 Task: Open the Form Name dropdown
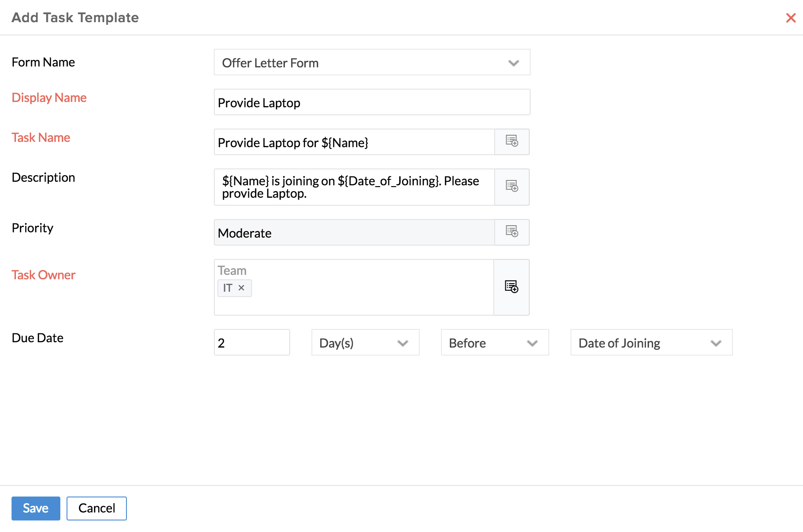pyautogui.click(x=372, y=63)
